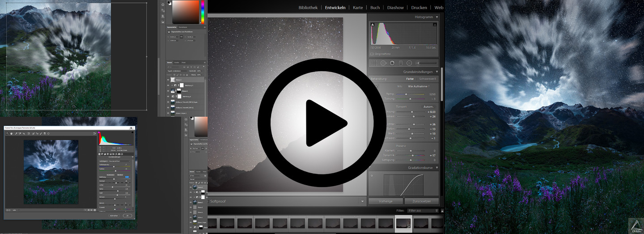This screenshot has height=234, width=644.
Task: Switch to the Bibliothek module
Action: coord(308,8)
